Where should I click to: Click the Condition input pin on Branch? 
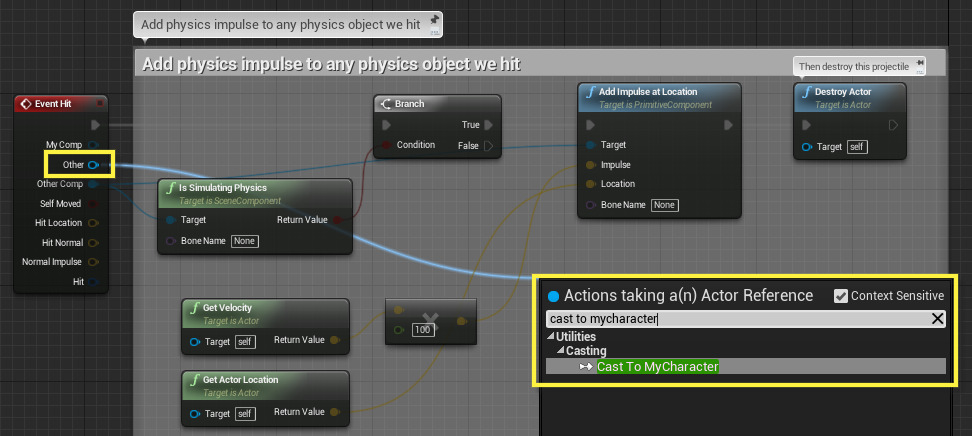[387, 145]
